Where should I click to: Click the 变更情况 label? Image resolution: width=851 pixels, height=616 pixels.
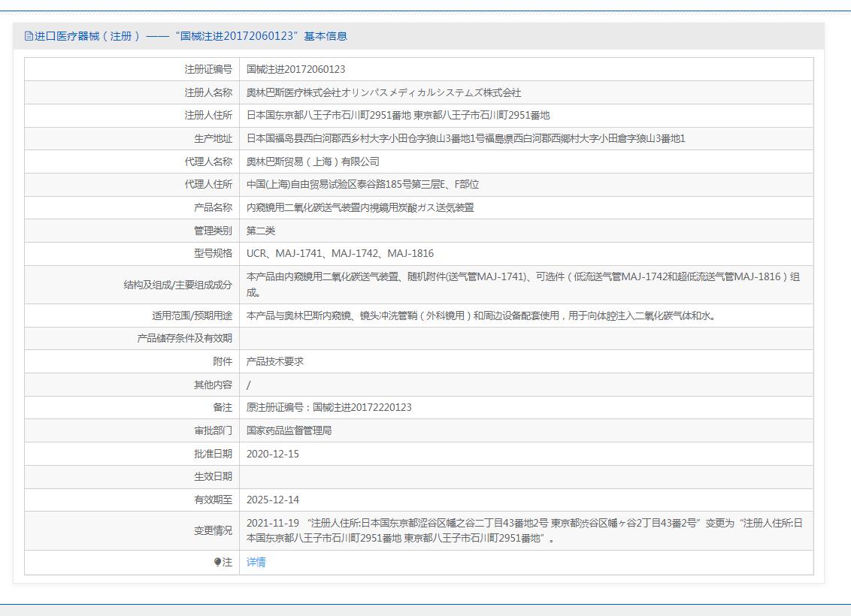(x=214, y=531)
